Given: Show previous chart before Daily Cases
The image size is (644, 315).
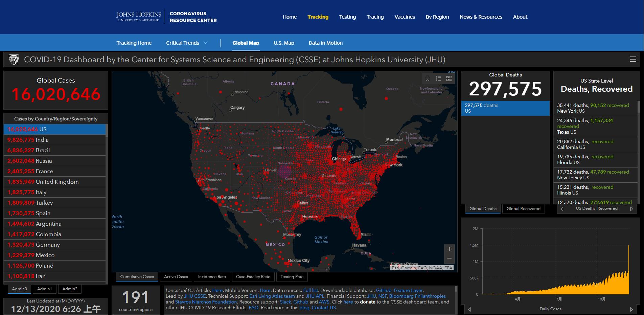Looking at the screenshot, I should click(x=469, y=309).
